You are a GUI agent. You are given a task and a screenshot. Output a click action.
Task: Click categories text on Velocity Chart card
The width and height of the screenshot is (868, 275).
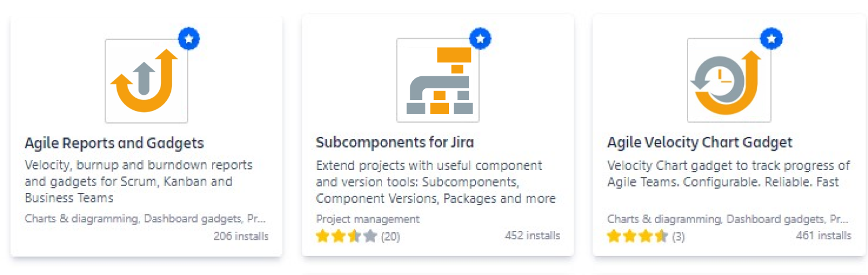727,219
